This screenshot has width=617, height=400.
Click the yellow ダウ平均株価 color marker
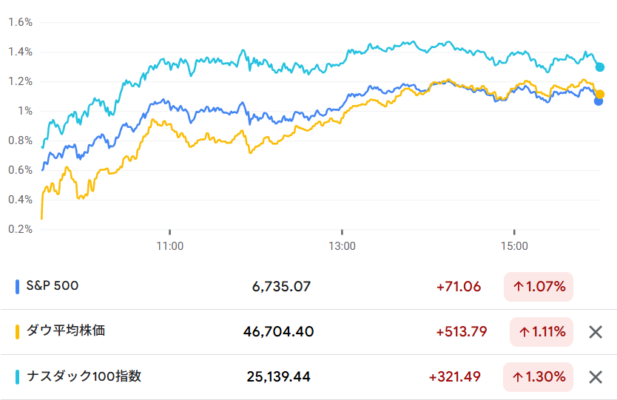(x=18, y=332)
